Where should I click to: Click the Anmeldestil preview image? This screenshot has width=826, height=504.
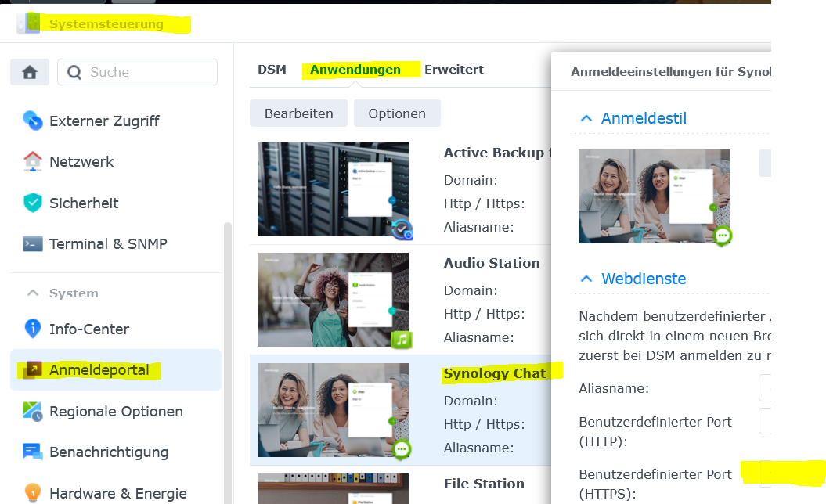[x=654, y=196]
